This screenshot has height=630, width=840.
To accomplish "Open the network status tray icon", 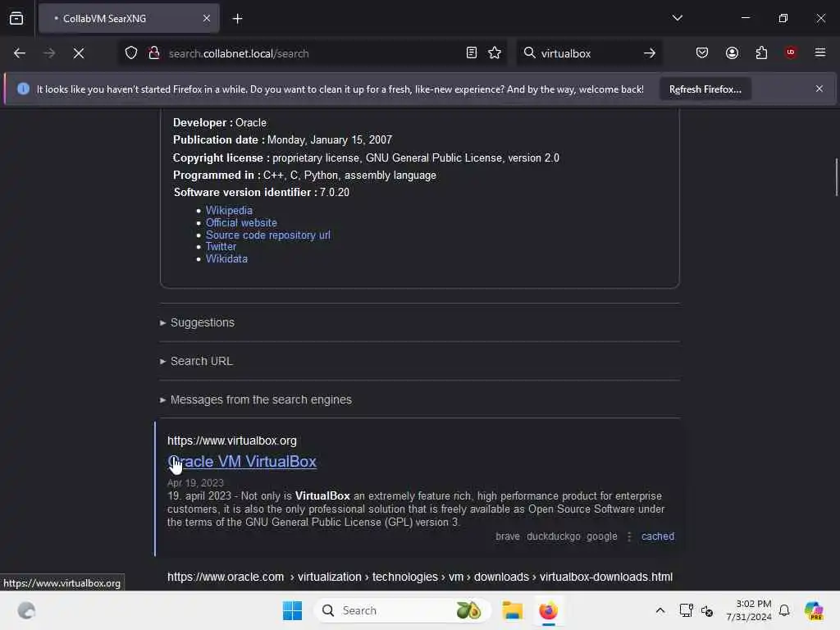I will click(x=686, y=610).
